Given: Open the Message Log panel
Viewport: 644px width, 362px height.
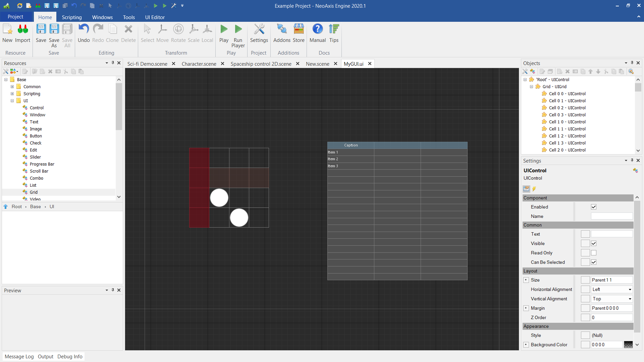Looking at the screenshot, I should click(x=19, y=356).
